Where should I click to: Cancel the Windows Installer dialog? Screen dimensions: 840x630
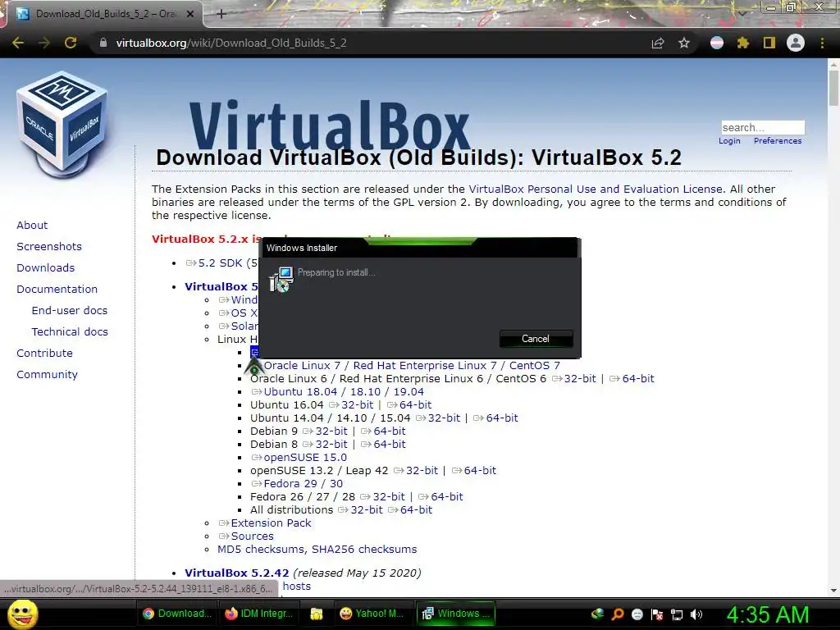click(536, 339)
